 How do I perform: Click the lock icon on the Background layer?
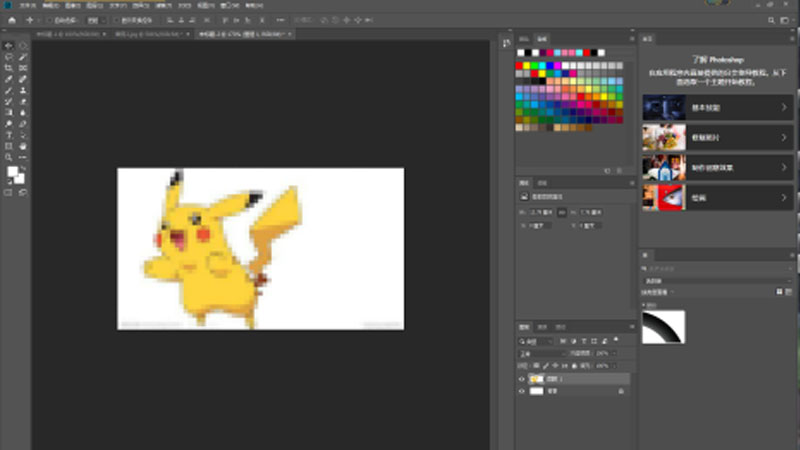pyautogui.click(x=621, y=391)
